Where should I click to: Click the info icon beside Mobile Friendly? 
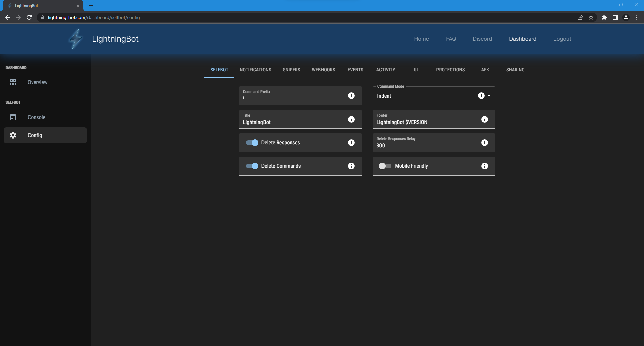(485, 166)
